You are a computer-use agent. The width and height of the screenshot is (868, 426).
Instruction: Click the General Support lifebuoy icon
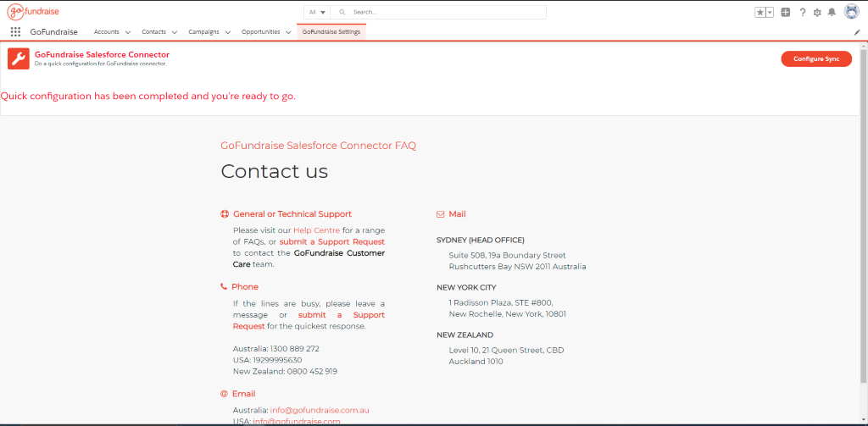tap(224, 214)
